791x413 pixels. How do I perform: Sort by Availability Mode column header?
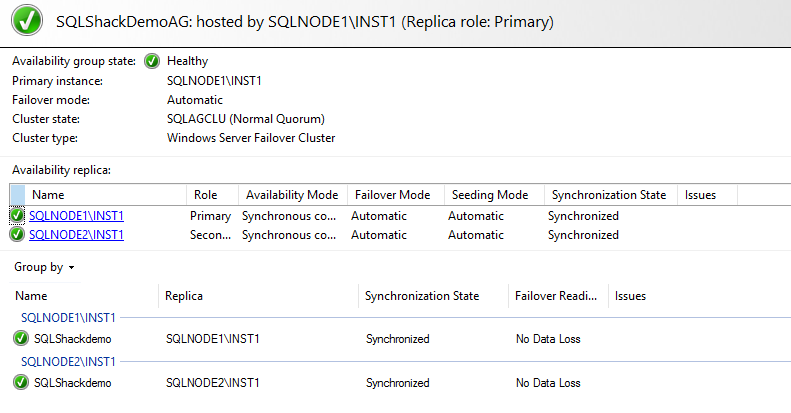pos(292,195)
